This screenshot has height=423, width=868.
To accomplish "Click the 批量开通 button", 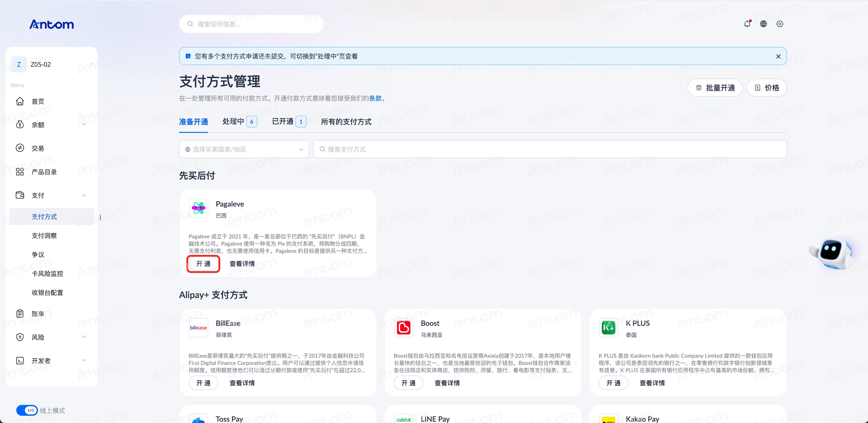I will (715, 88).
